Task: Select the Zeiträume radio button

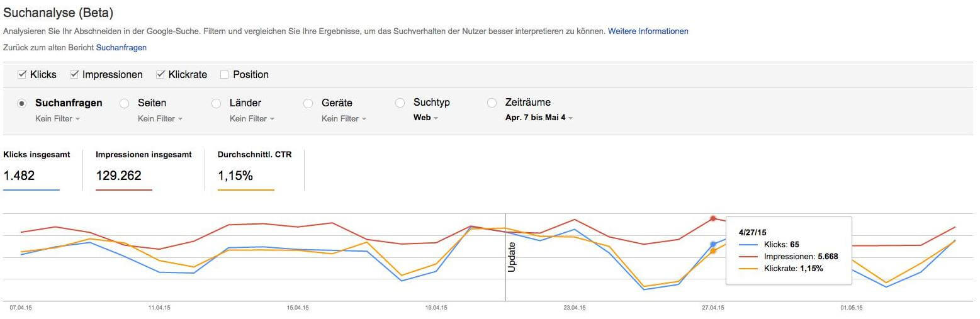Action: 492,103
